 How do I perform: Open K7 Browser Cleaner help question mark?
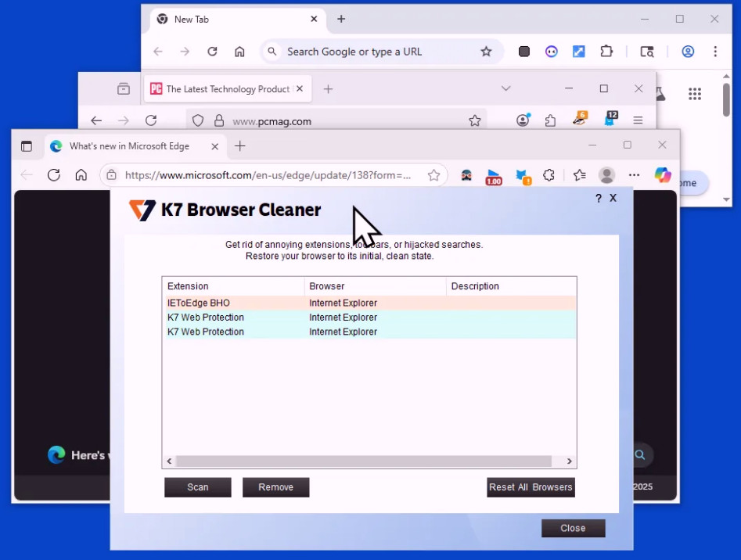599,199
